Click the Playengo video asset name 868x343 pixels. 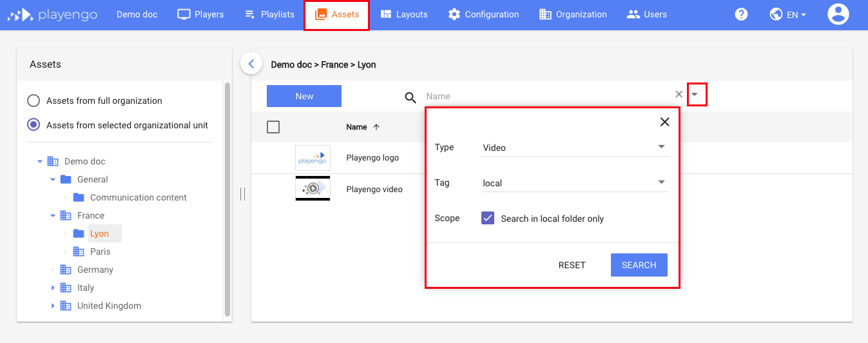(x=374, y=189)
